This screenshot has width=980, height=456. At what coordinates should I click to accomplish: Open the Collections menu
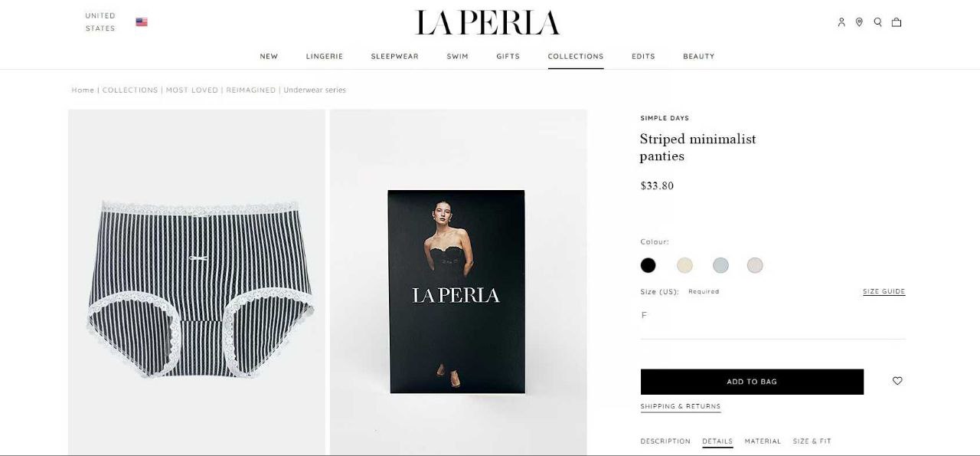576,56
